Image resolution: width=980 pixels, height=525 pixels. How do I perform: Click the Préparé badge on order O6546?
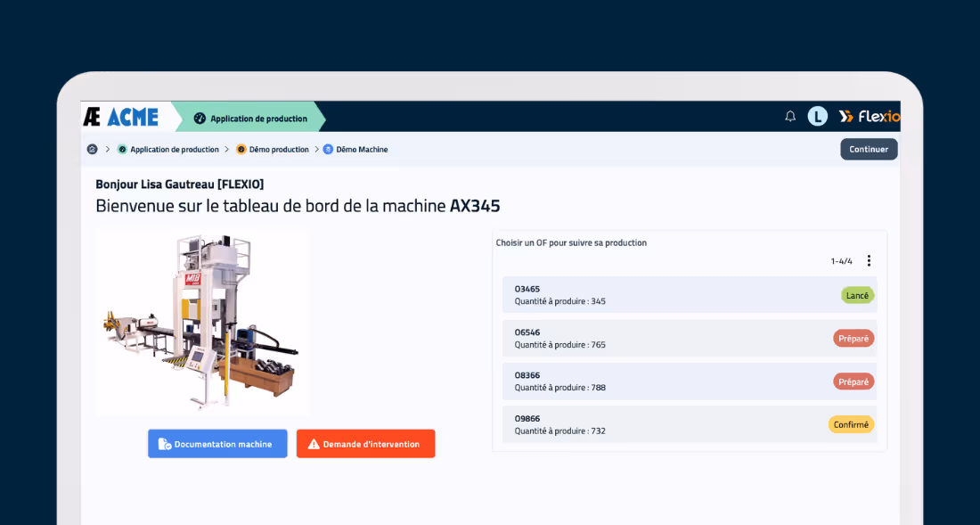[853, 338]
